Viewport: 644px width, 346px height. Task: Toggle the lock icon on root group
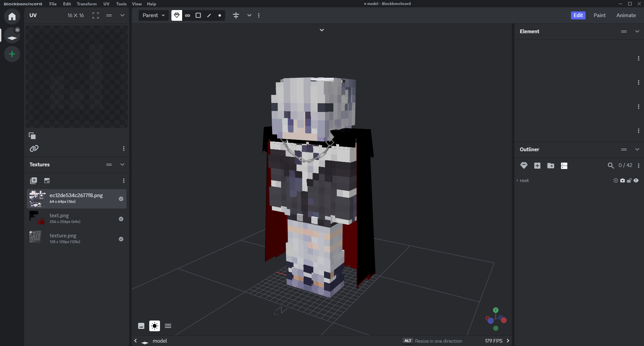629,181
